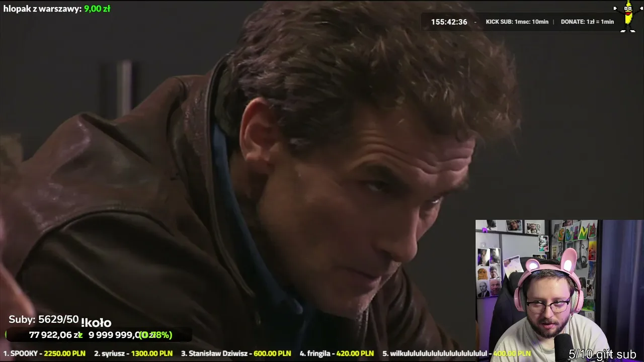Select donor entry "4. fringila - 420.00 PLN"

click(337, 353)
